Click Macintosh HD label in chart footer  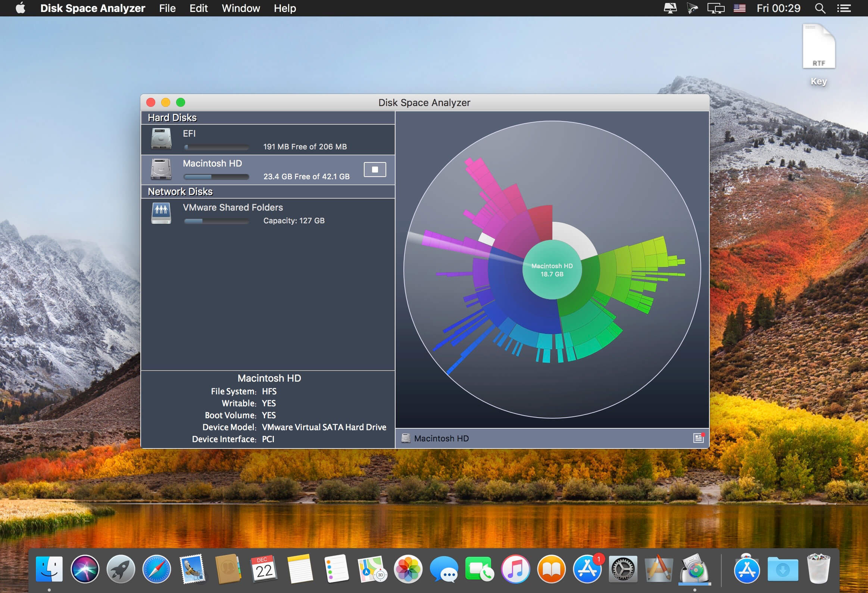[441, 438]
